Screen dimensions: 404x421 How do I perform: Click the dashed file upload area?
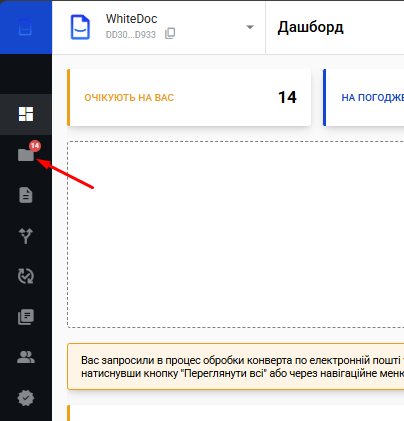236,234
